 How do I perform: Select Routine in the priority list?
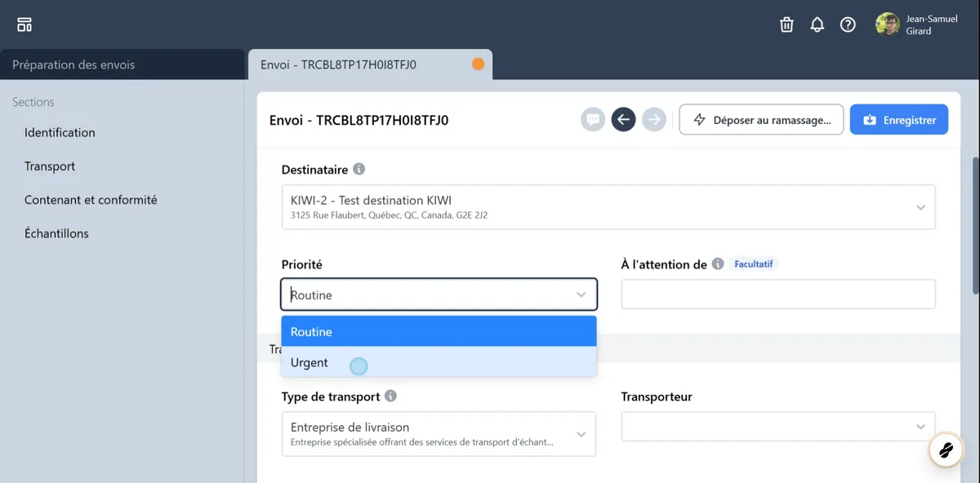311,331
